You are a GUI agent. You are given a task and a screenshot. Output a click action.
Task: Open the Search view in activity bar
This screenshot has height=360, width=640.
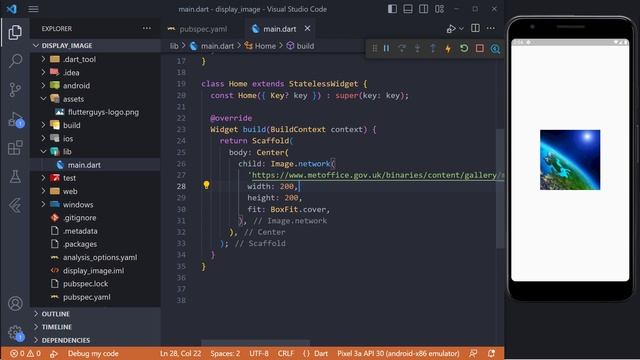coord(15,61)
